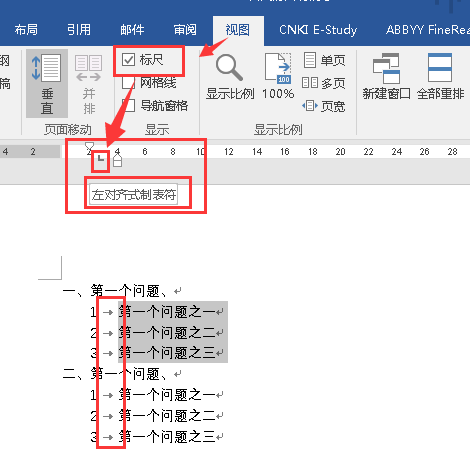Open the 显示比例 magnifier zoom tool
The image size is (470, 453).
(x=230, y=77)
